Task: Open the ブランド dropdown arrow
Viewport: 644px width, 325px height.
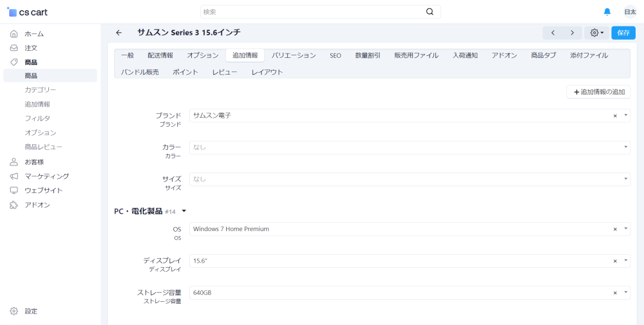Action: click(x=625, y=115)
